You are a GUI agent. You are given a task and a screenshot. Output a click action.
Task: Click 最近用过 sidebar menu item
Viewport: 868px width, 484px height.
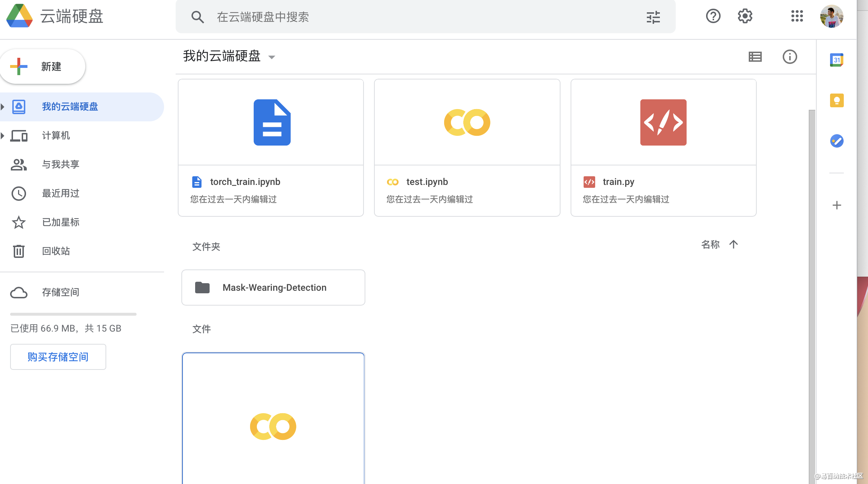click(x=60, y=193)
